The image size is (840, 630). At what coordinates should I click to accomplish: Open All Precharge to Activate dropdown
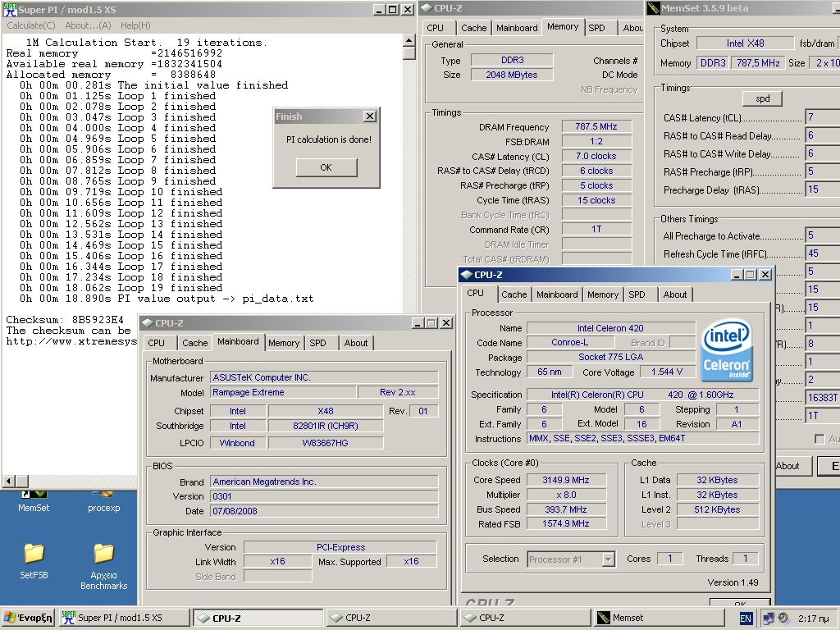pyautogui.click(x=822, y=235)
